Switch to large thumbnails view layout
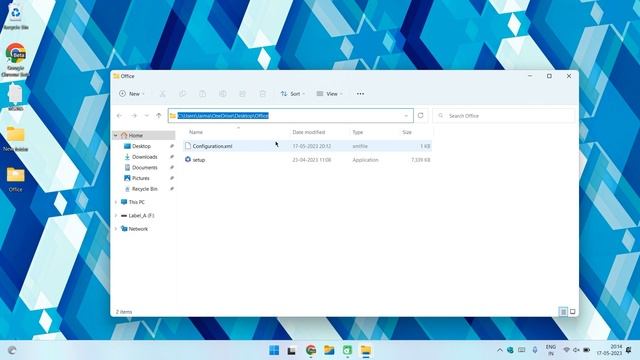The width and height of the screenshot is (640, 360). click(x=573, y=312)
